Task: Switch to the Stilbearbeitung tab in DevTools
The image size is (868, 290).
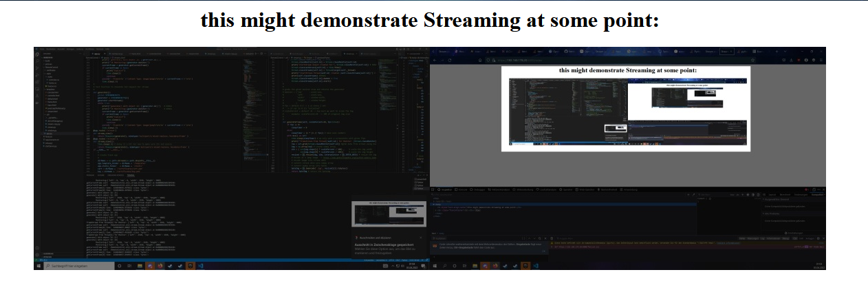Action: click(x=523, y=189)
